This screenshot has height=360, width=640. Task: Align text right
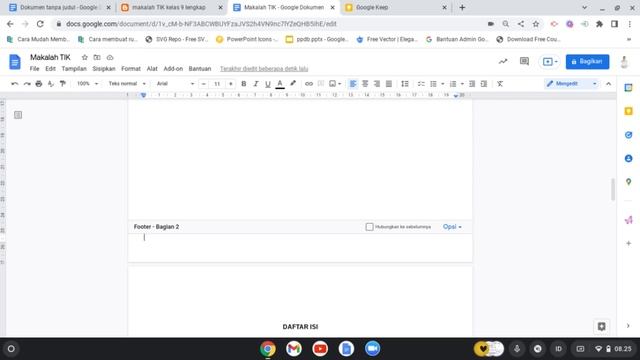pos(377,84)
